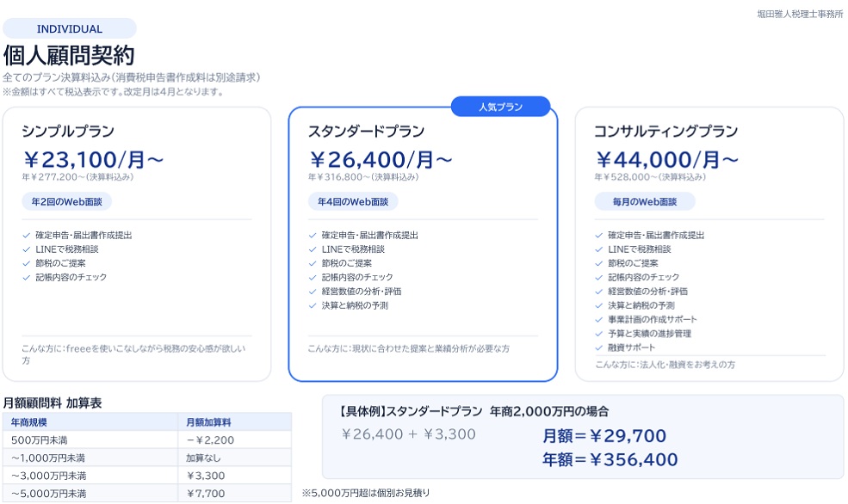Select the 個人顧問契約 heading

point(69,55)
